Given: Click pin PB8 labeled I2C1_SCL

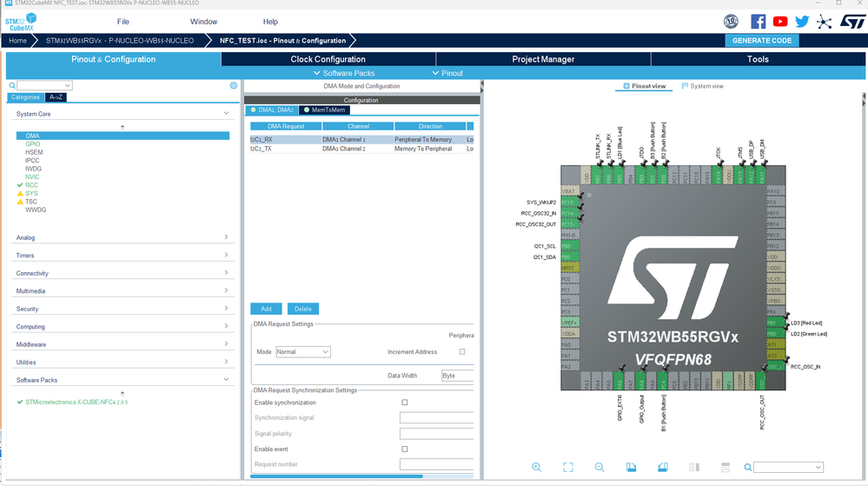Looking at the screenshot, I should click(x=570, y=246).
